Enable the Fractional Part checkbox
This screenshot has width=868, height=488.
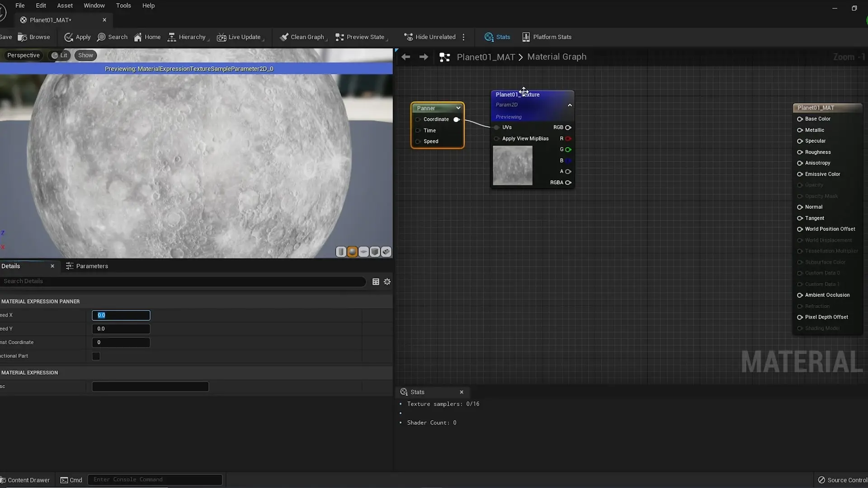(96, 356)
